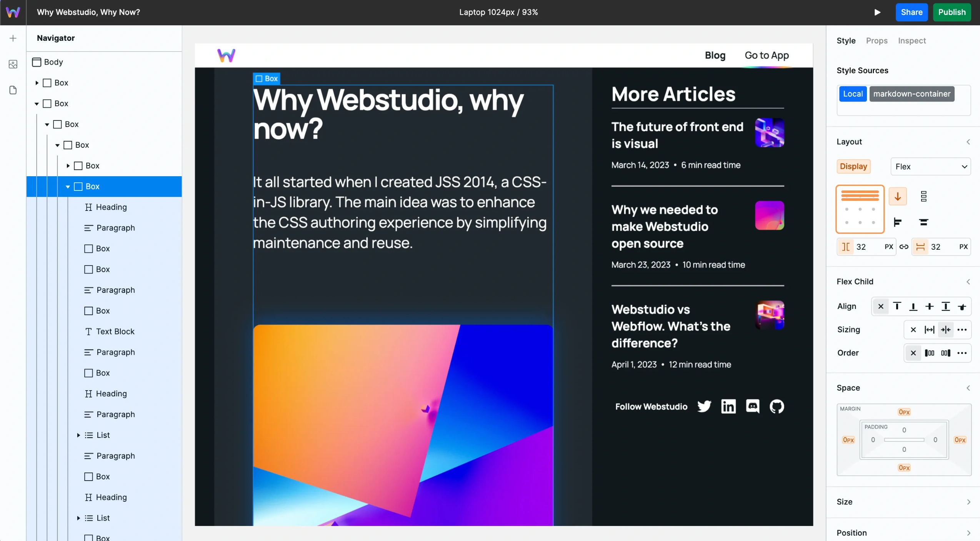Select the first Heading node in Navigator

point(104,207)
